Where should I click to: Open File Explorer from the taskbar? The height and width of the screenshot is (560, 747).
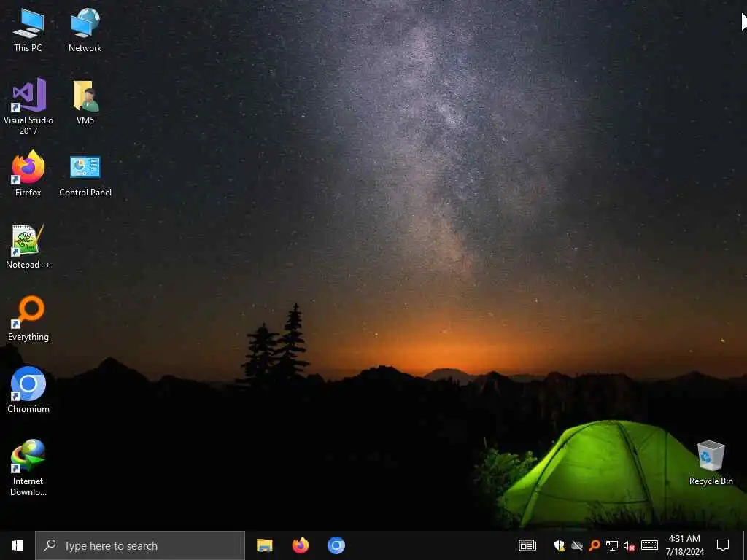264,545
